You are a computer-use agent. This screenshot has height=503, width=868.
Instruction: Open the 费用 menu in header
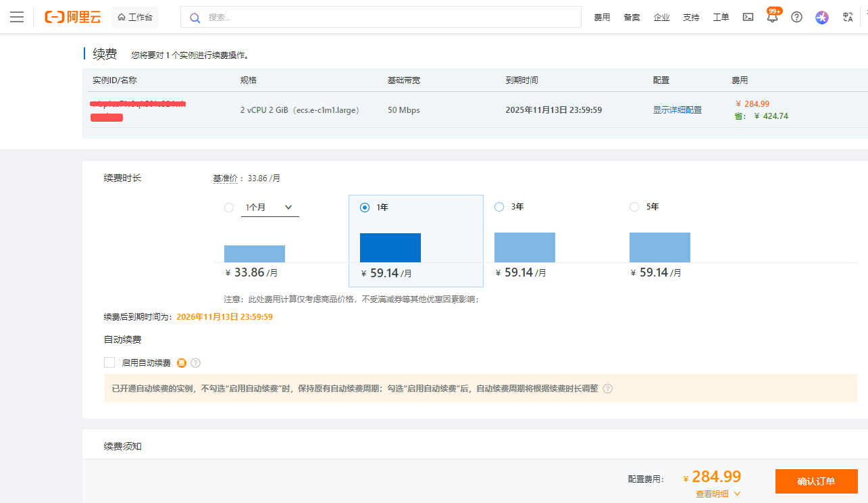[602, 18]
